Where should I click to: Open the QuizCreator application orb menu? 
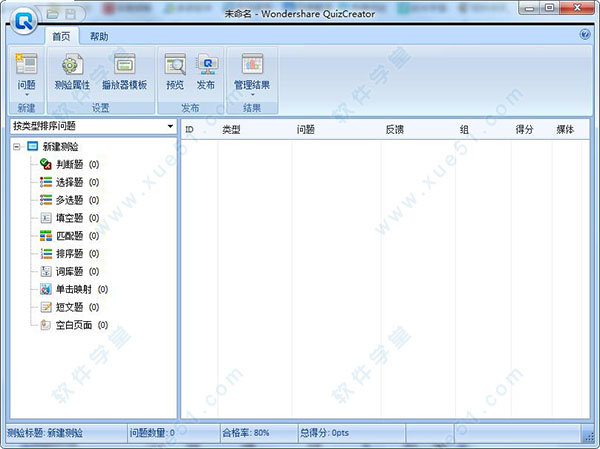pos(24,22)
